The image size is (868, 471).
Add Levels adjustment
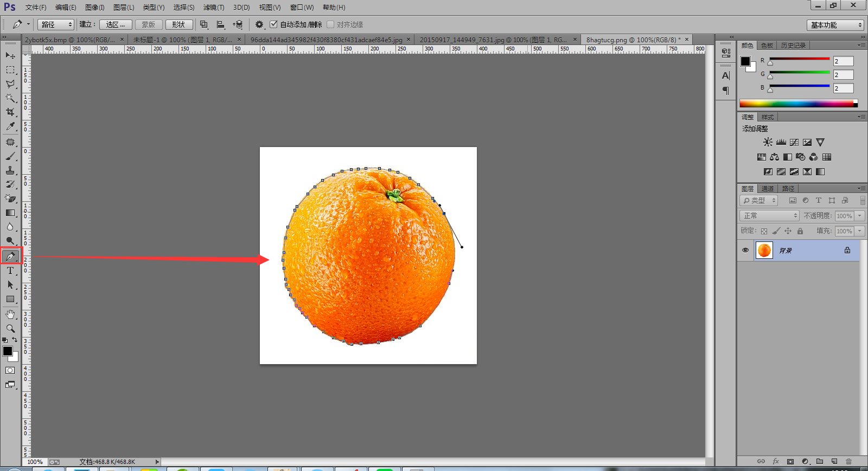(x=781, y=142)
